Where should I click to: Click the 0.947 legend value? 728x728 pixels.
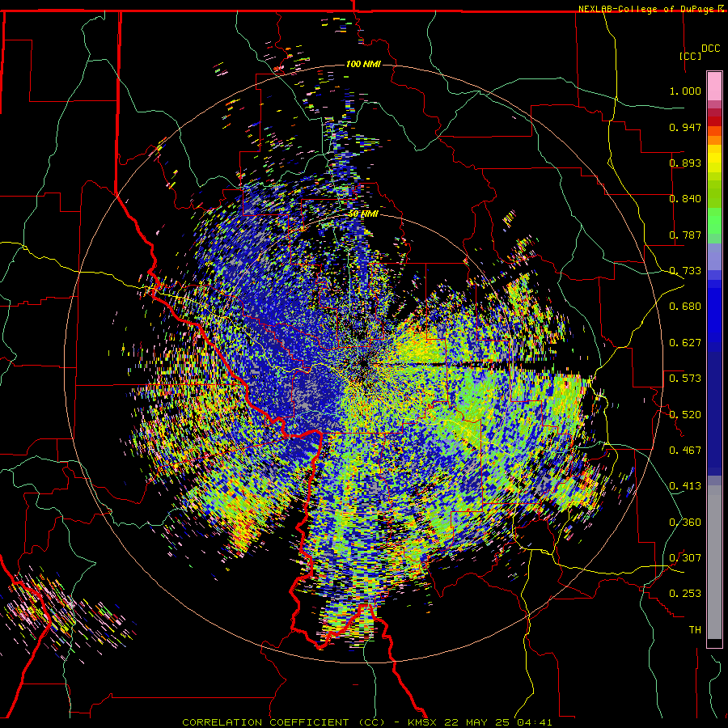tap(685, 127)
